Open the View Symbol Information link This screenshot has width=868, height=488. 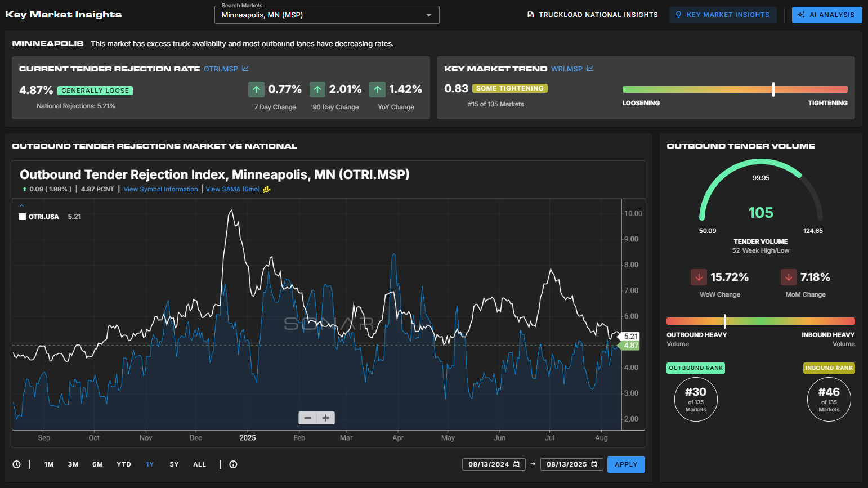coord(160,189)
